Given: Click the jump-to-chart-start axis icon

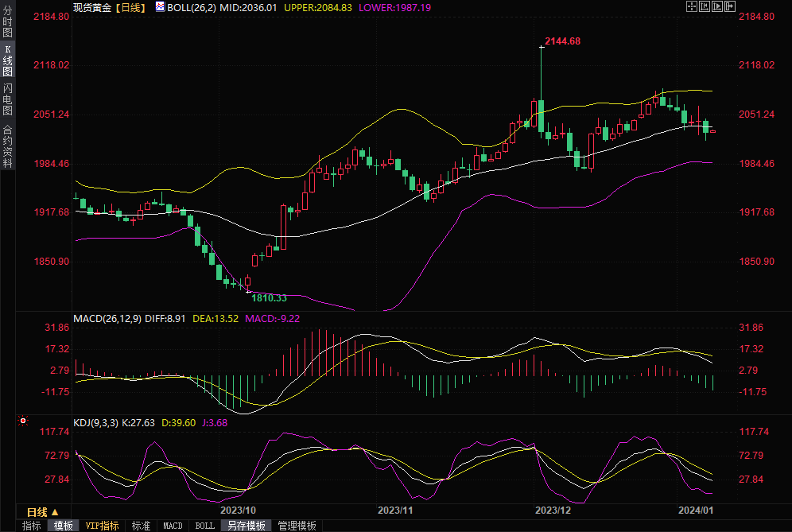Looking at the screenshot, I should coord(704,6).
